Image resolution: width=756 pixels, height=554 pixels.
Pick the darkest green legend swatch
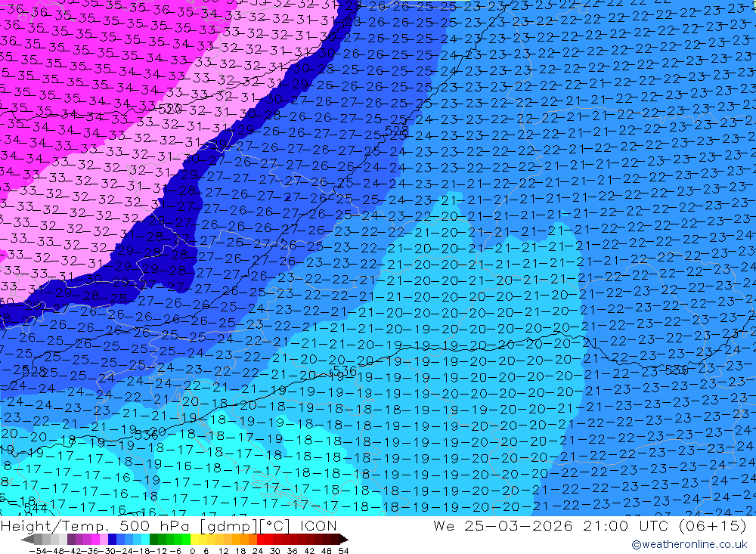pos(153,540)
